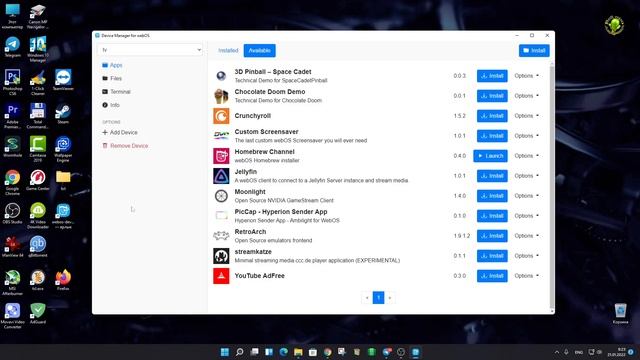Image resolution: width=640 pixels, height=360 pixels.
Task: Click the top-right Install from file button
Action: (534, 51)
